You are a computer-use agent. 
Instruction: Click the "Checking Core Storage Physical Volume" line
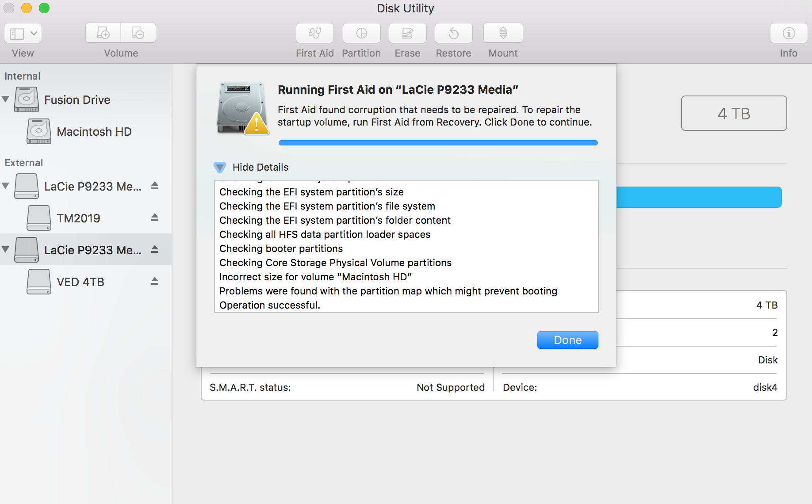pos(335,263)
